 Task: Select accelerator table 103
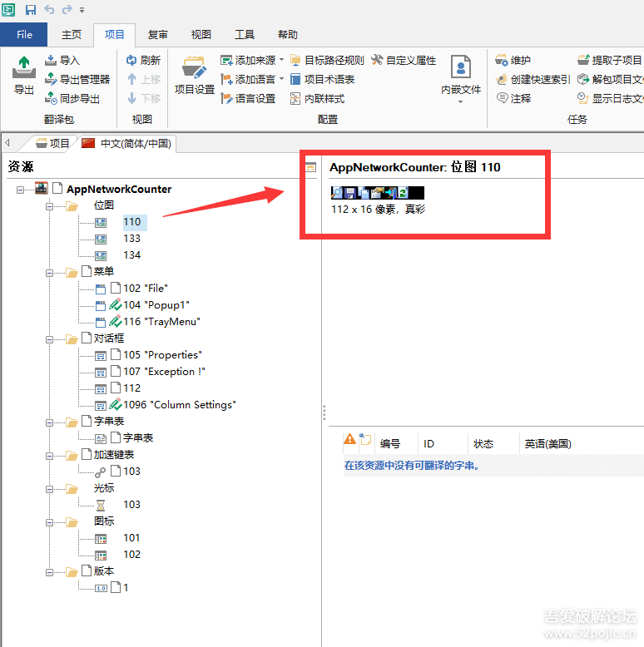pos(131,472)
